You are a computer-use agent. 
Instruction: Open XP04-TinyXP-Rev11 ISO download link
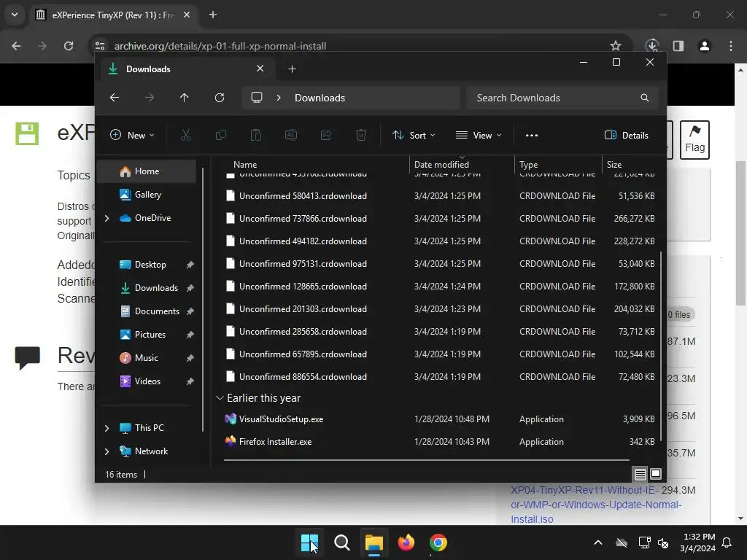pos(596,505)
